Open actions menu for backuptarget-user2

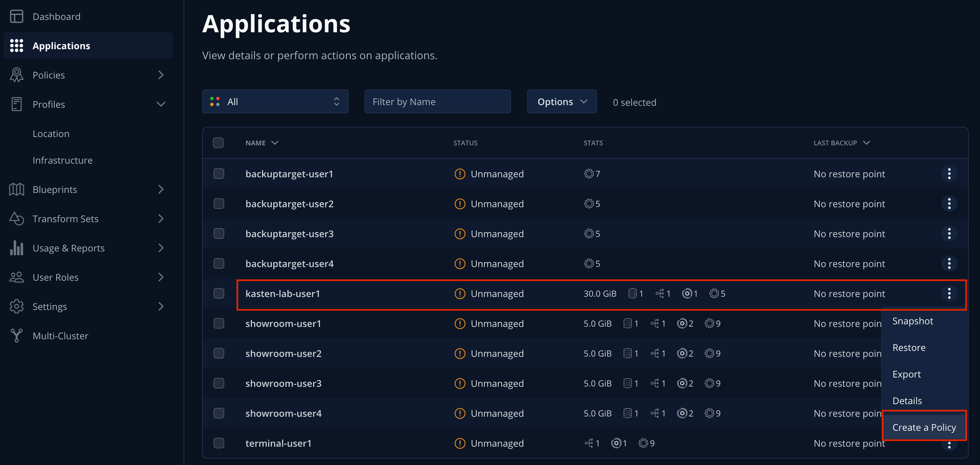pyautogui.click(x=949, y=204)
